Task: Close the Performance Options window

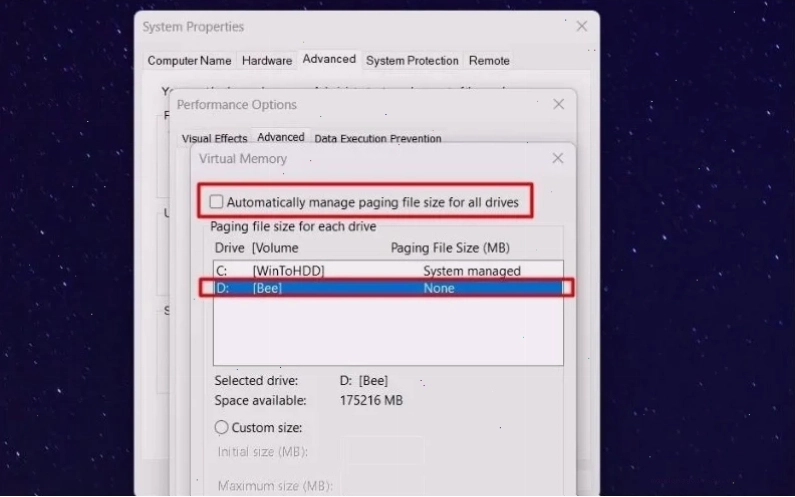Action: coord(558,104)
